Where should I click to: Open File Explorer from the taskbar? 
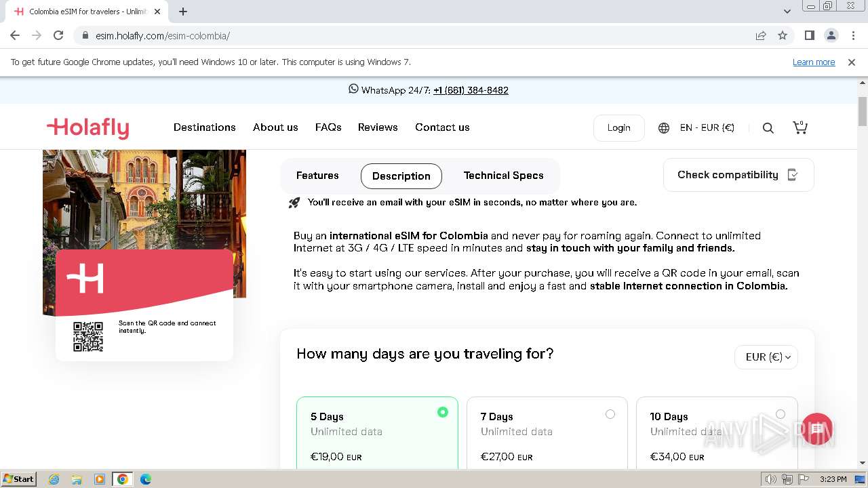point(77,479)
